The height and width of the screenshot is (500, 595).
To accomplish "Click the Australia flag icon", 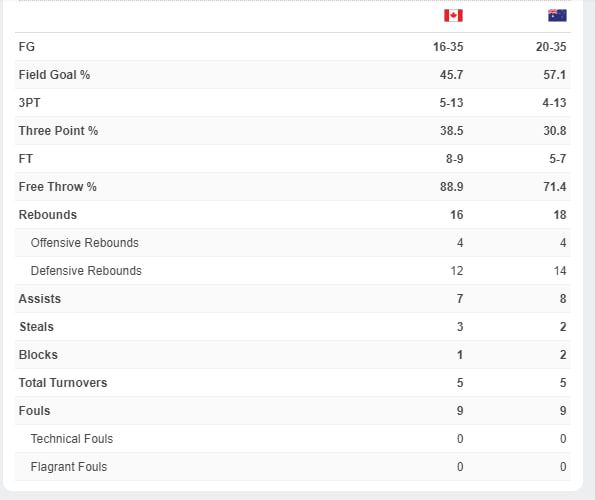I will click(557, 16).
